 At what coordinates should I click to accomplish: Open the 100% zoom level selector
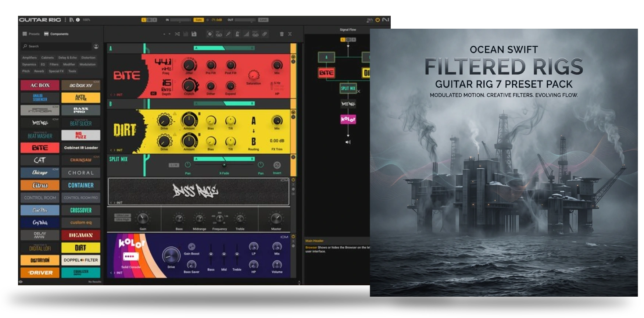[86, 20]
